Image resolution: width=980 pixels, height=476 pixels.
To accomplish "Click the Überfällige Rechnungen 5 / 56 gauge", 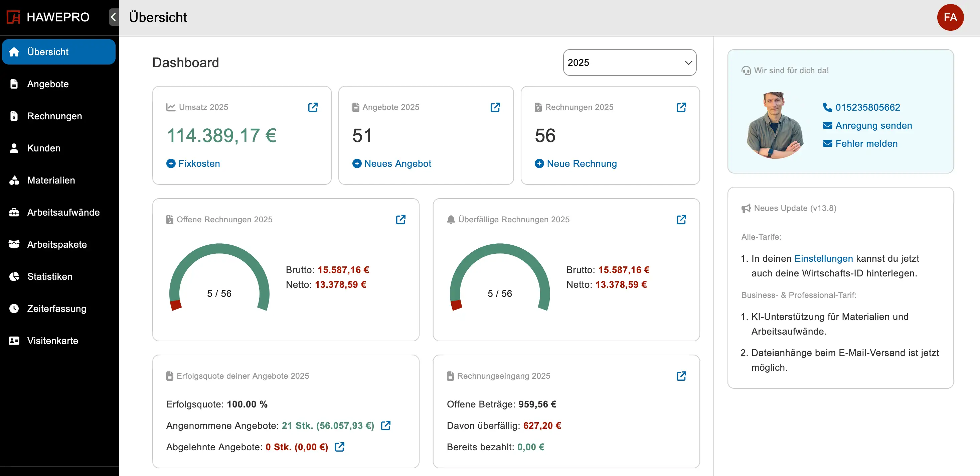I will [x=499, y=277].
